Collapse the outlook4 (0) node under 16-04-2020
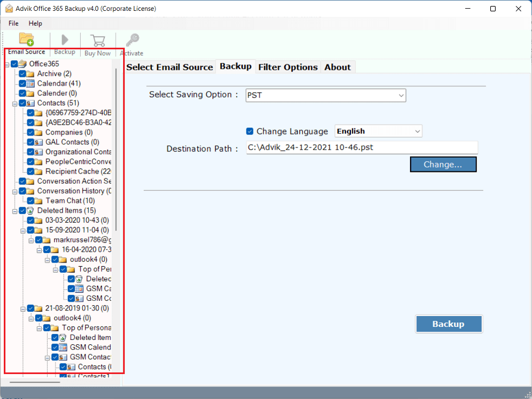The height and width of the screenshot is (399, 532). pos(48,260)
